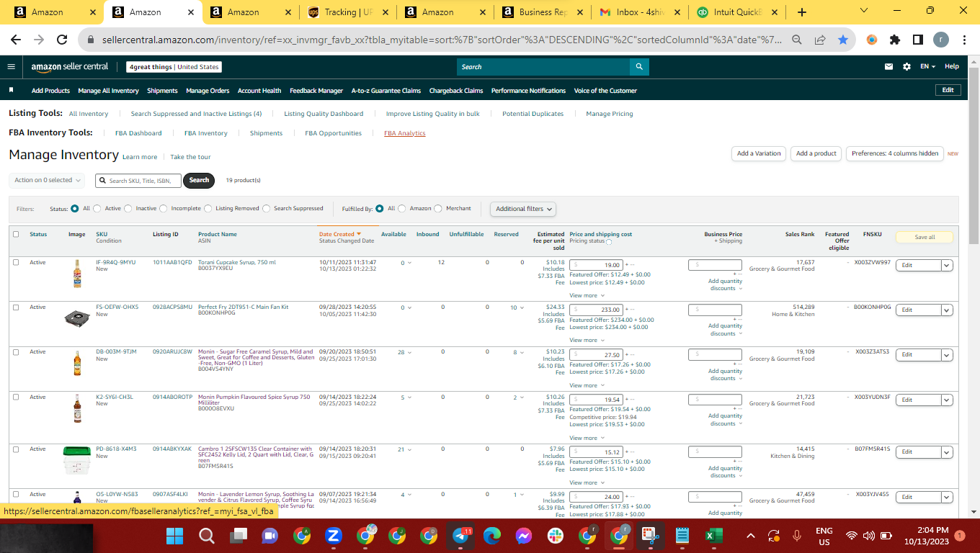
Task: Click the Search SKU, Title, ISBN field
Action: pyautogui.click(x=138, y=180)
